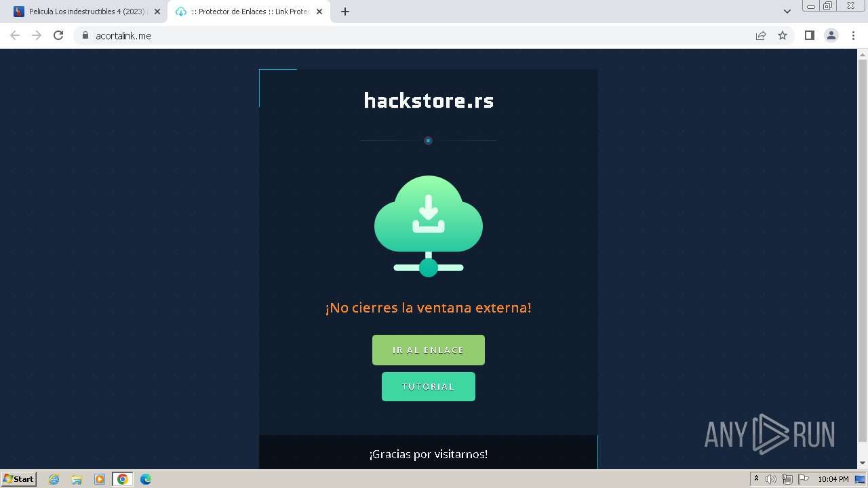
Task: Reload the current page
Action: 58,35
